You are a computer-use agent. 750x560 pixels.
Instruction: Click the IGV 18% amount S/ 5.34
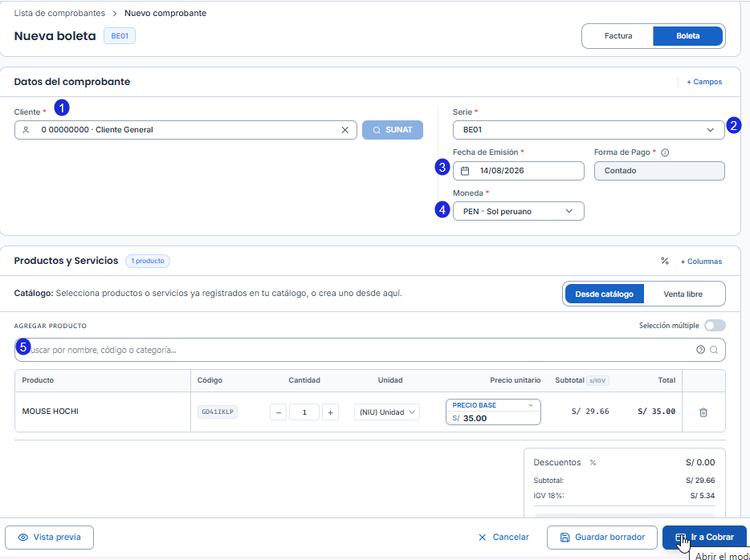(703, 496)
